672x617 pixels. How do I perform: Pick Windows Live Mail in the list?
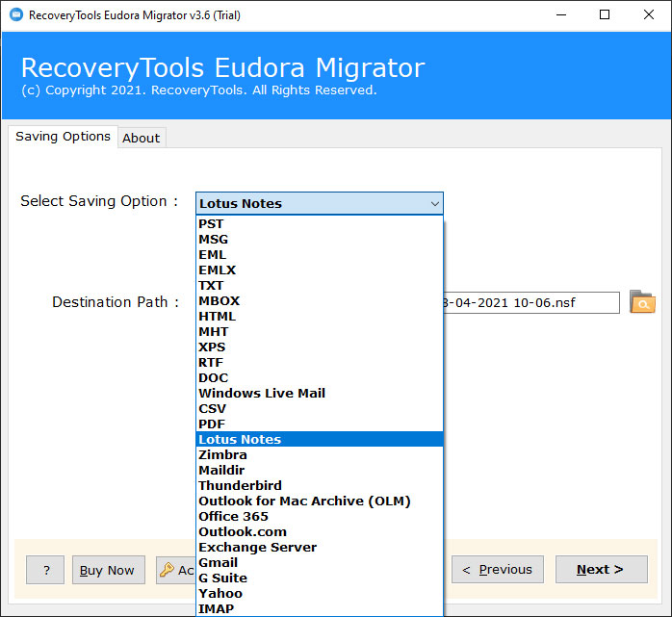tap(320, 394)
